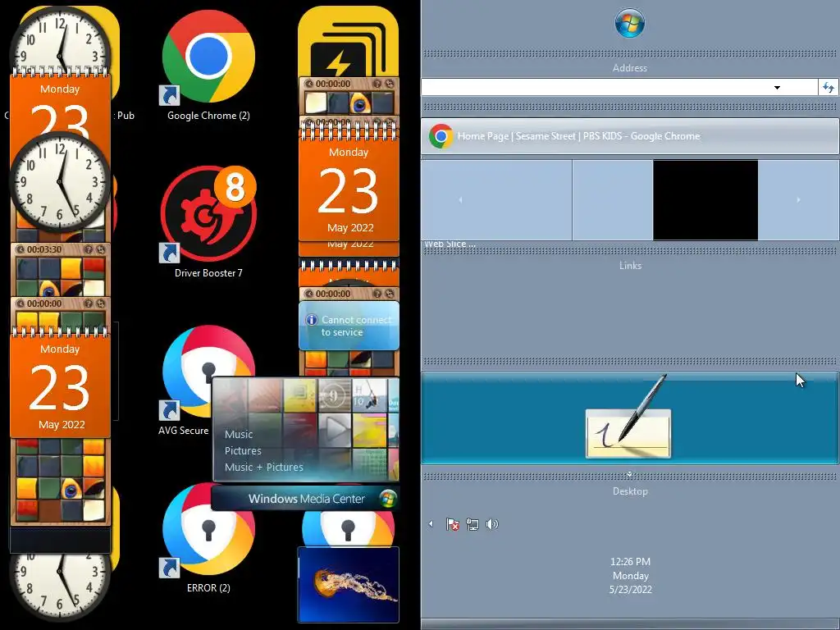Click the Desktop toolbar label

pos(630,491)
